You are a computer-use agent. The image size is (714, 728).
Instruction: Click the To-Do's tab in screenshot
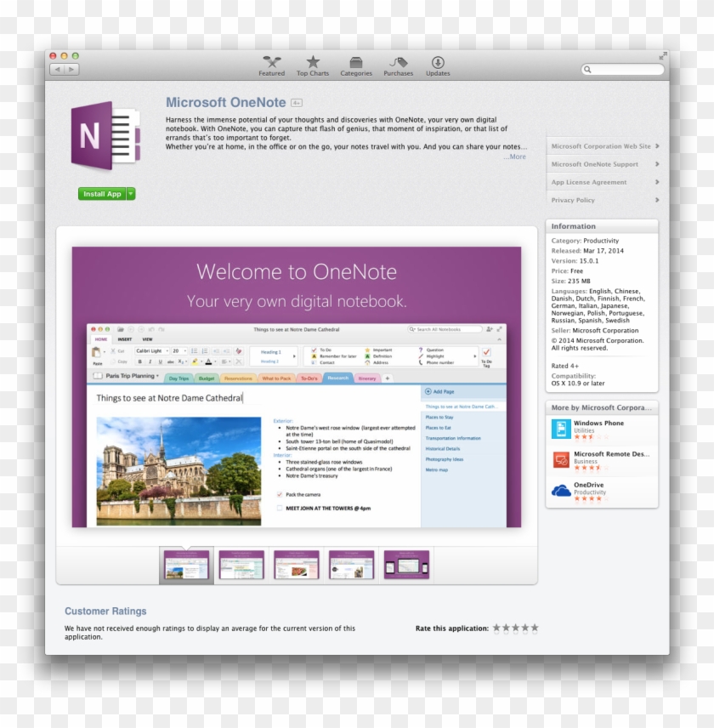click(x=309, y=378)
